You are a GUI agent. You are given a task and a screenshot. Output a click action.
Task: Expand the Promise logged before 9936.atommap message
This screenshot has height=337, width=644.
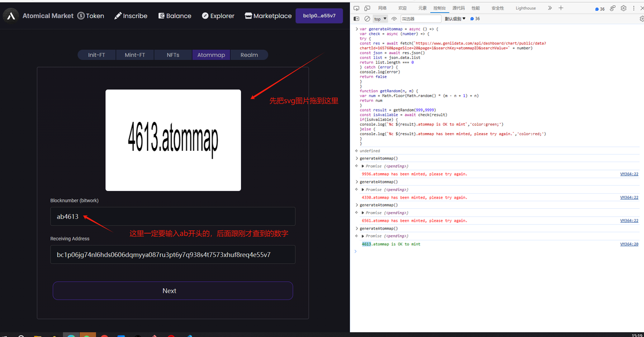pos(363,166)
